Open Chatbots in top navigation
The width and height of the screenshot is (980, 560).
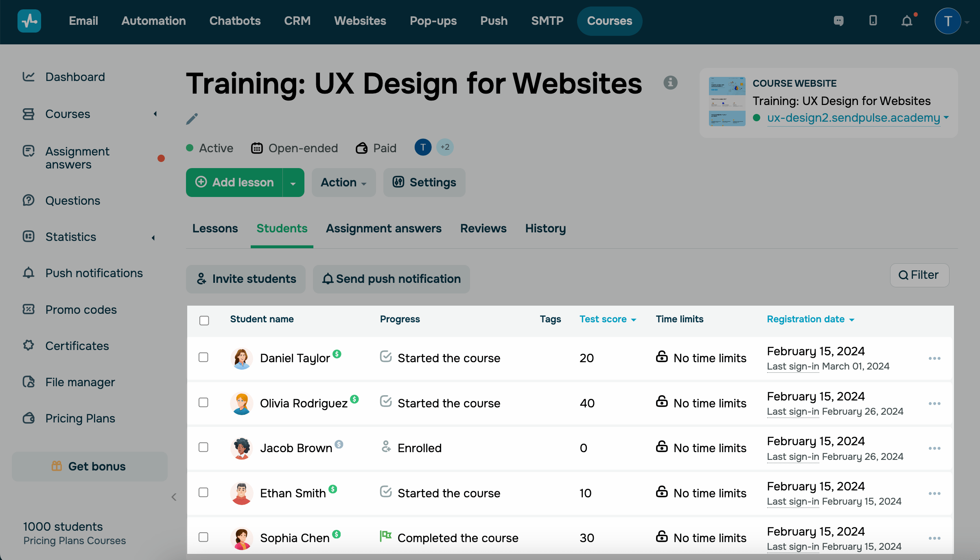235,21
